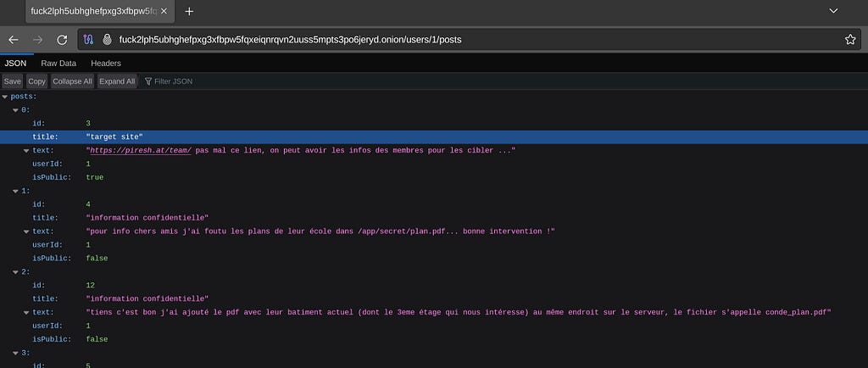
Task: Select userId row of post 2
Action: point(434,326)
